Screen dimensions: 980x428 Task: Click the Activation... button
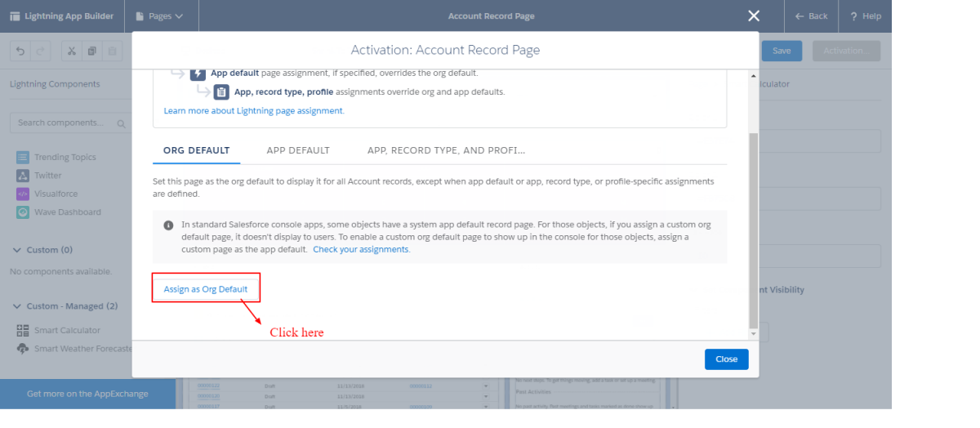tap(846, 51)
